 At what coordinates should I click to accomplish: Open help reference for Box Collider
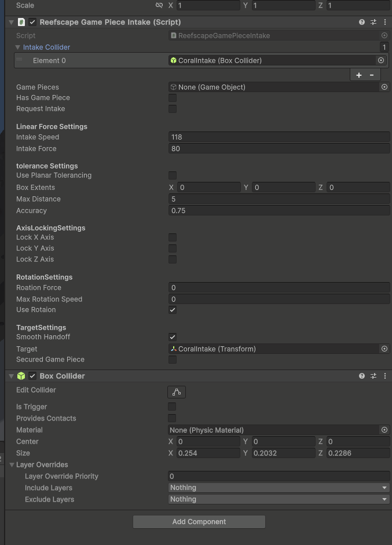tap(362, 376)
